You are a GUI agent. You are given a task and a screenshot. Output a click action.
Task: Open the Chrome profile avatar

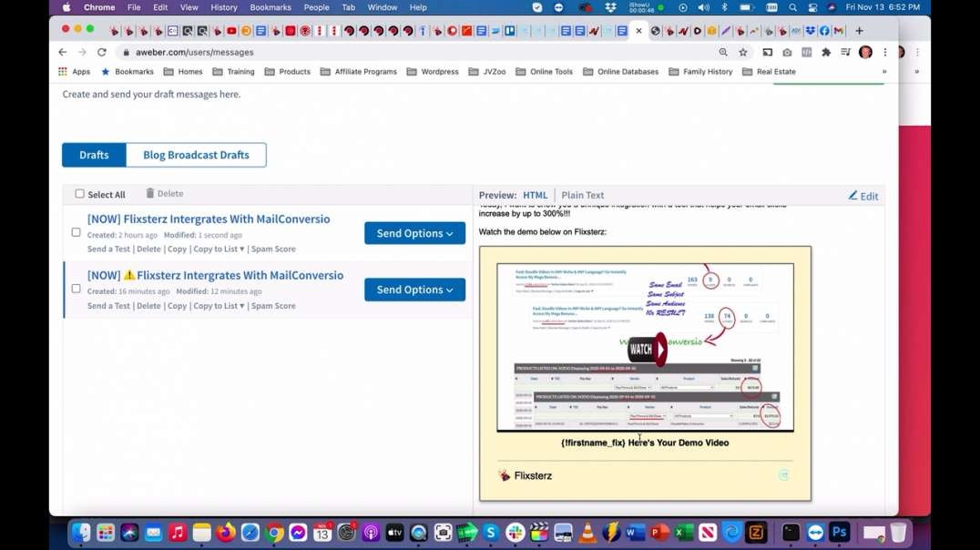click(x=865, y=53)
